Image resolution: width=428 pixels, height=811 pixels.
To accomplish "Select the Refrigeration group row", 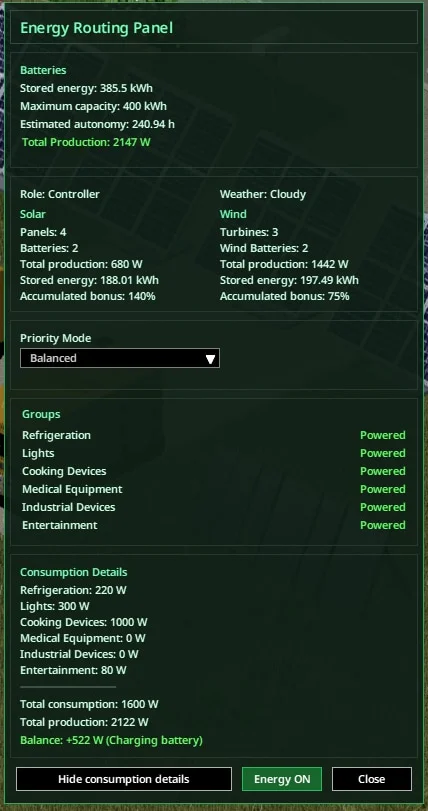I will pos(213,435).
